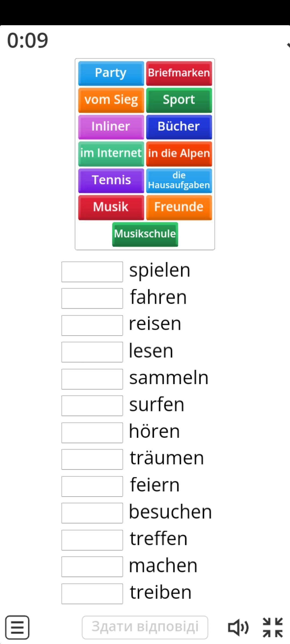Click the Здати відповіді submit button
The height and width of the screenshot is (644, 290).
pyautogui.click(x=145, y=627)
